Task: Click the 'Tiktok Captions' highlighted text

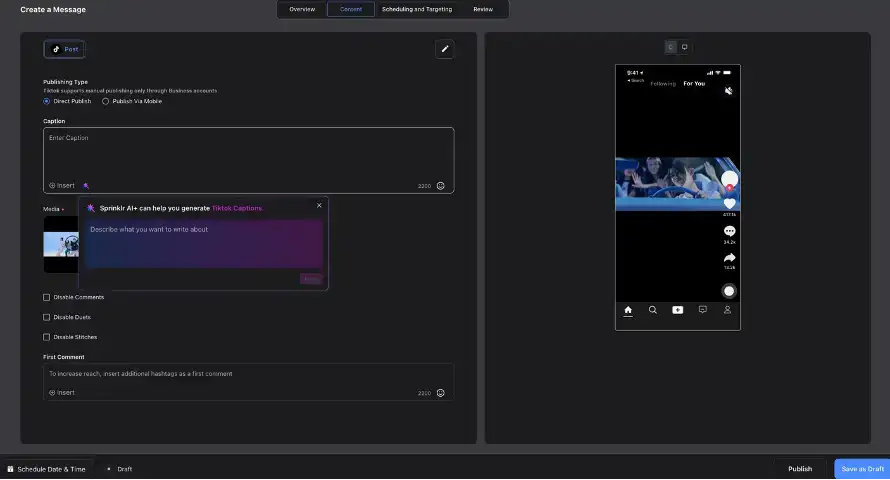Action: tap(237, 208)
